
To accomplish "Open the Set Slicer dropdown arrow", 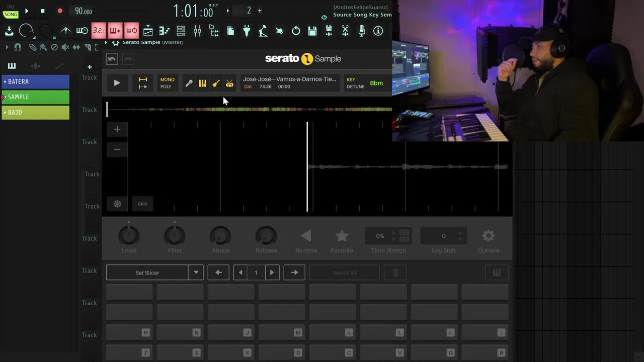I will pos(196,273).
